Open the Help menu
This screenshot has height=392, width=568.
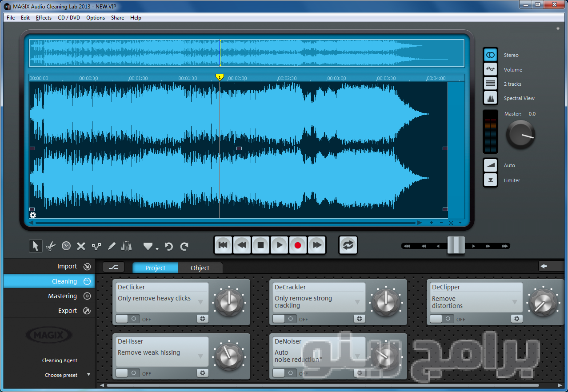pyautogui.click(x=136, y=18)
